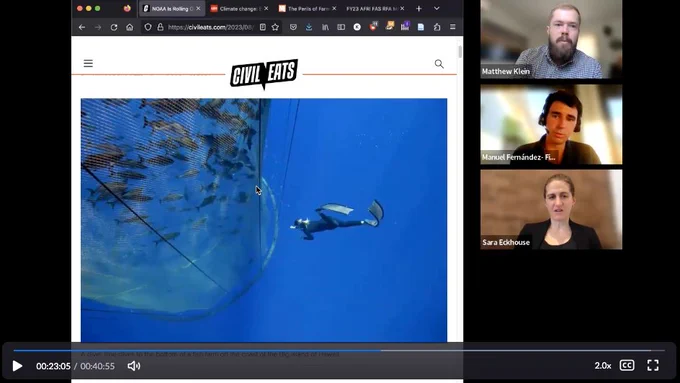Seek on the video progress bar
This screenshot has width=680, height=383.
click(339, 350)
